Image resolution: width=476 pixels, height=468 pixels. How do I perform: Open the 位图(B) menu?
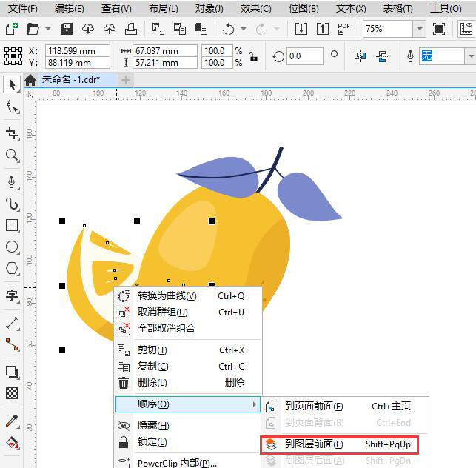(x=304, y=8)
